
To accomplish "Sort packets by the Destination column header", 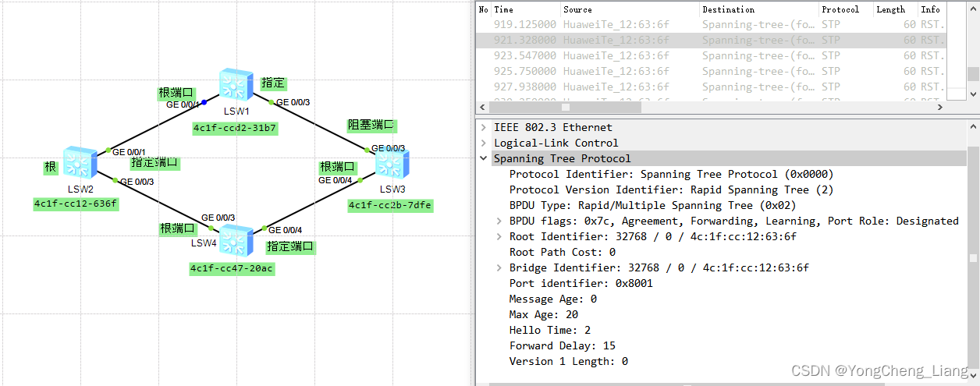I will pos(758,9).
